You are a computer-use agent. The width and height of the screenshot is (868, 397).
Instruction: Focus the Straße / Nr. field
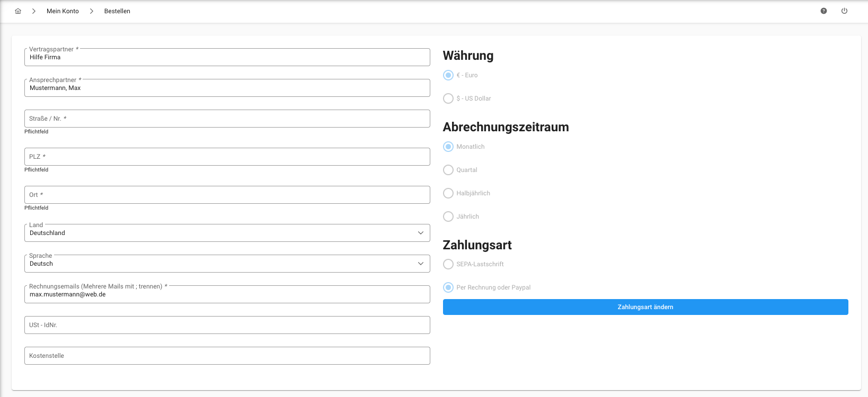pyautogui.click(x=227, y=119)
